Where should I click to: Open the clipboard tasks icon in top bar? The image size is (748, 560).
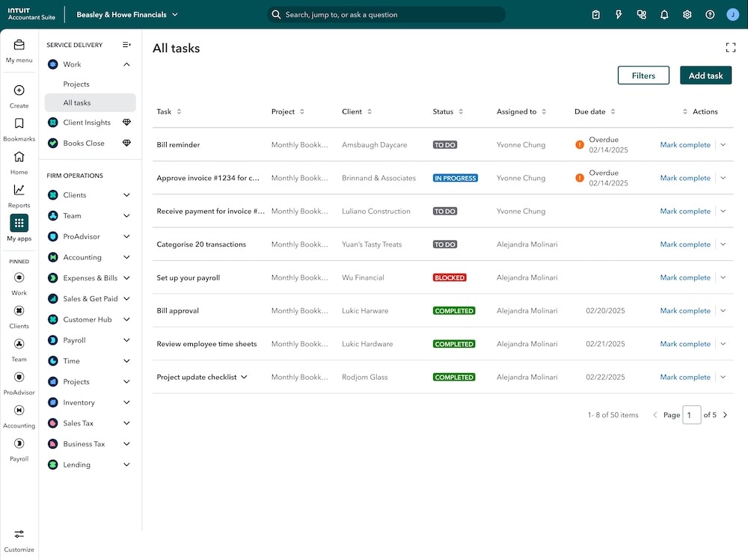pos(595,14)
